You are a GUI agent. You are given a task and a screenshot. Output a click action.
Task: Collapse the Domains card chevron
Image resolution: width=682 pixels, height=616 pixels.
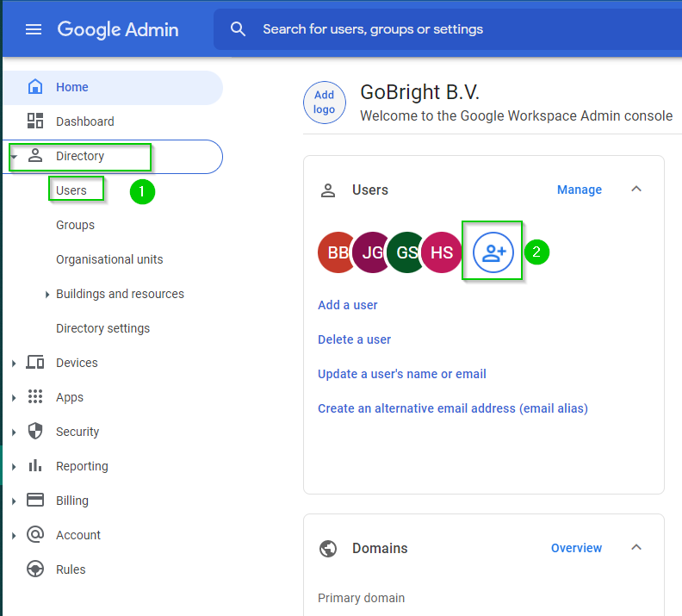pos(636,547)
